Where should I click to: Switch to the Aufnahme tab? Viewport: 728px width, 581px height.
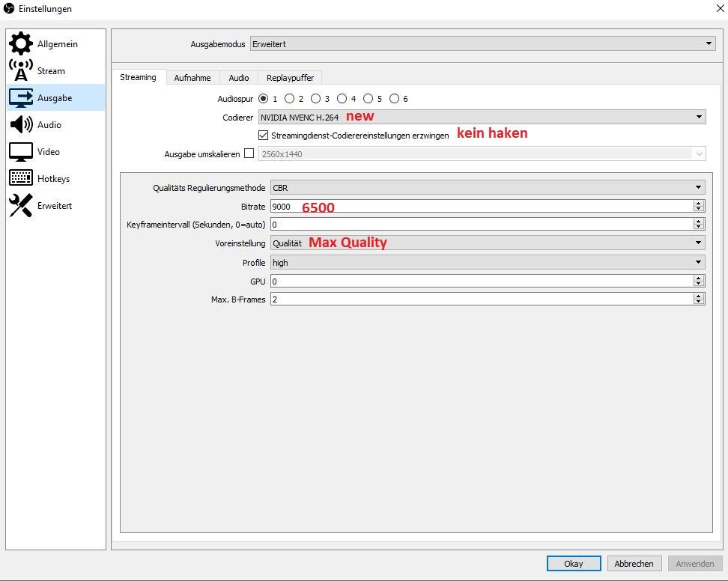click(x=192, y=78)
